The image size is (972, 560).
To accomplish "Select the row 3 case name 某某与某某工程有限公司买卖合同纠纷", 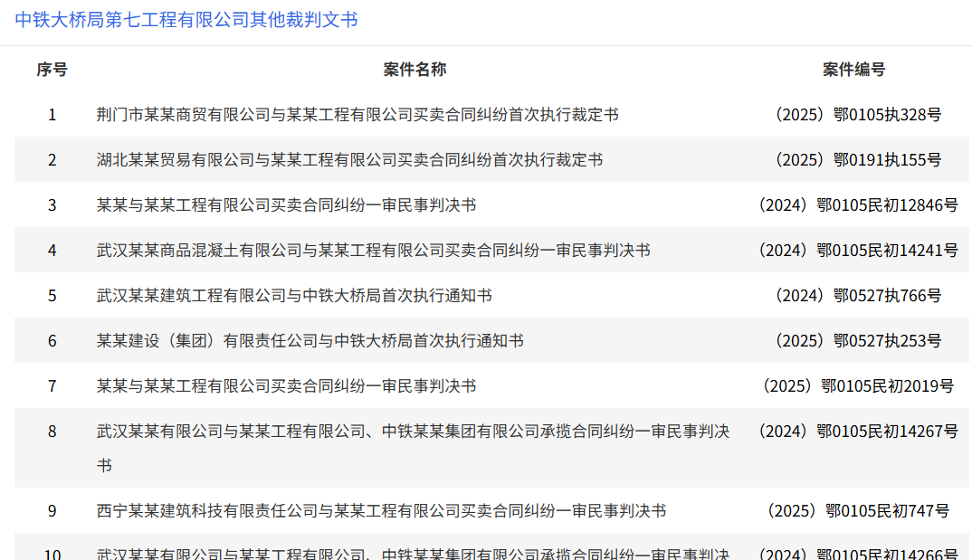I will click(x=286, y=205).
